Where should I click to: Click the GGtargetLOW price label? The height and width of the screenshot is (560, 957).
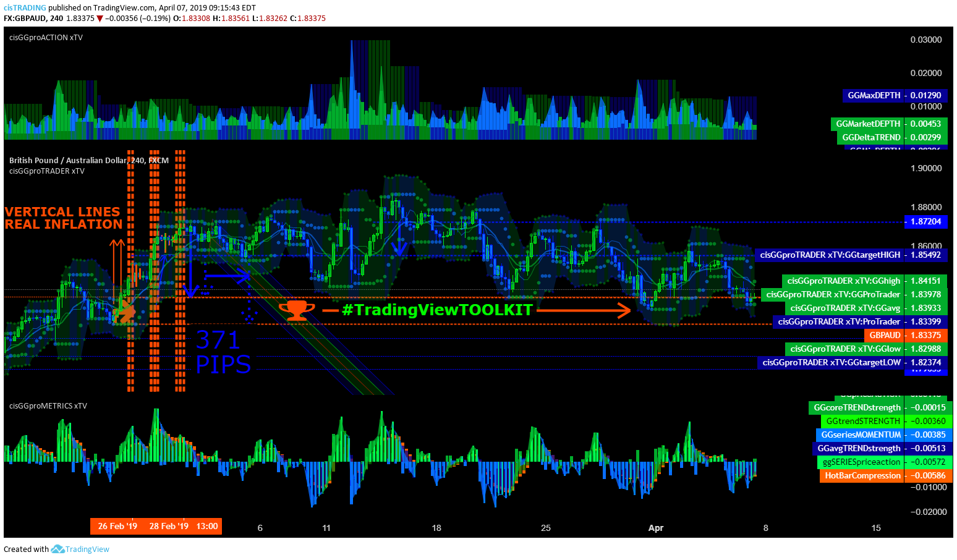coord(831,362)
